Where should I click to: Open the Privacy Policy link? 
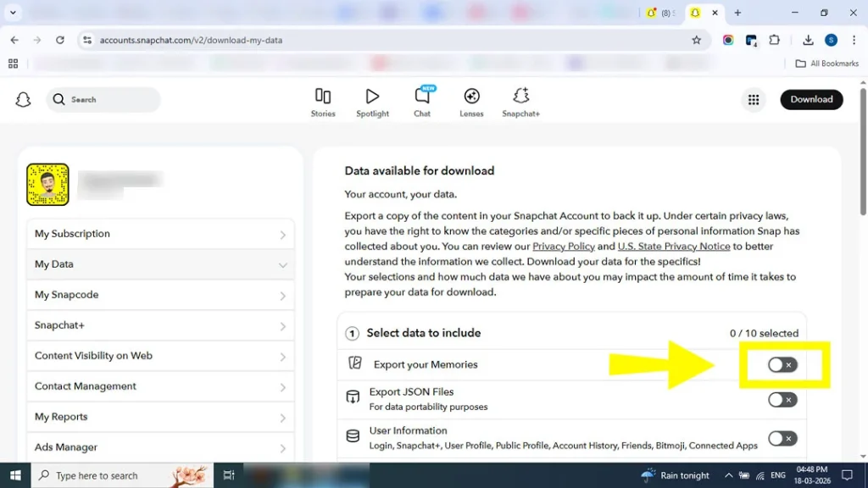point(564,246)
